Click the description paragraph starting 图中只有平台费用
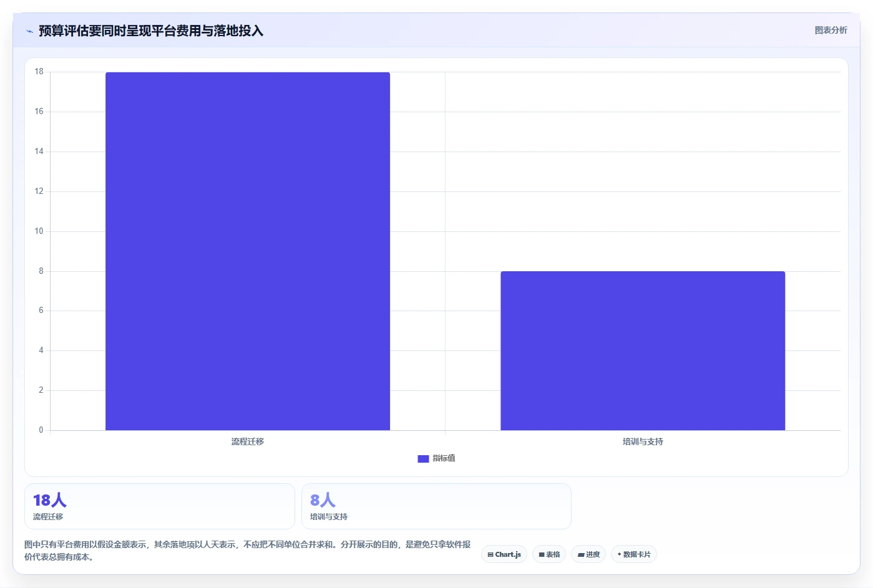This screenshot has height=588, width=873. [248, 551]
